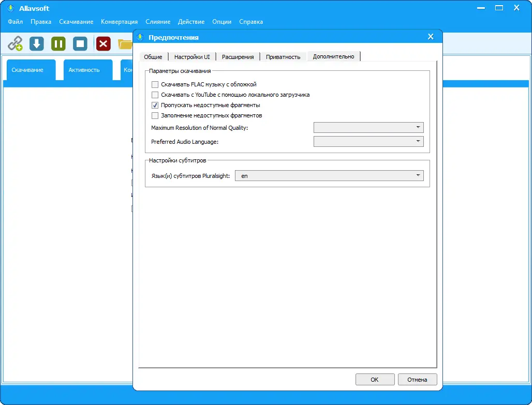Click the add download link icon
The width and height of the screenshot is (532, 405).
[14, 44]
